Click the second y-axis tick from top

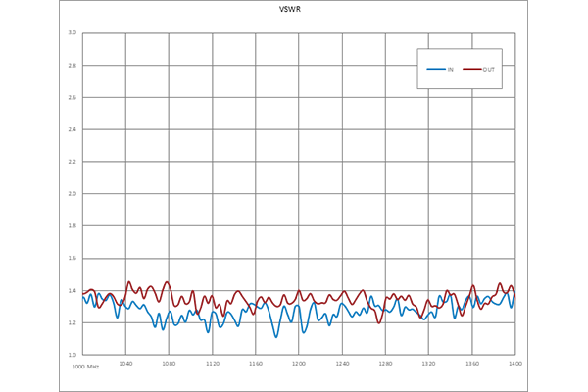[72, 66]
